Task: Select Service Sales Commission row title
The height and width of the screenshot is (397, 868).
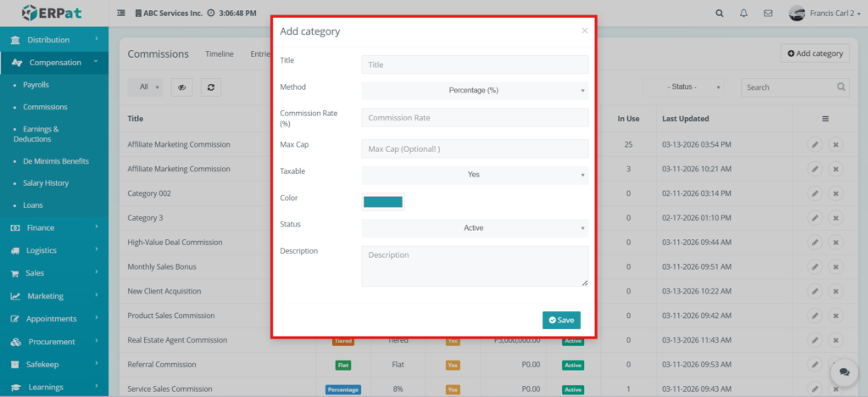Action: tap(170, 389)
